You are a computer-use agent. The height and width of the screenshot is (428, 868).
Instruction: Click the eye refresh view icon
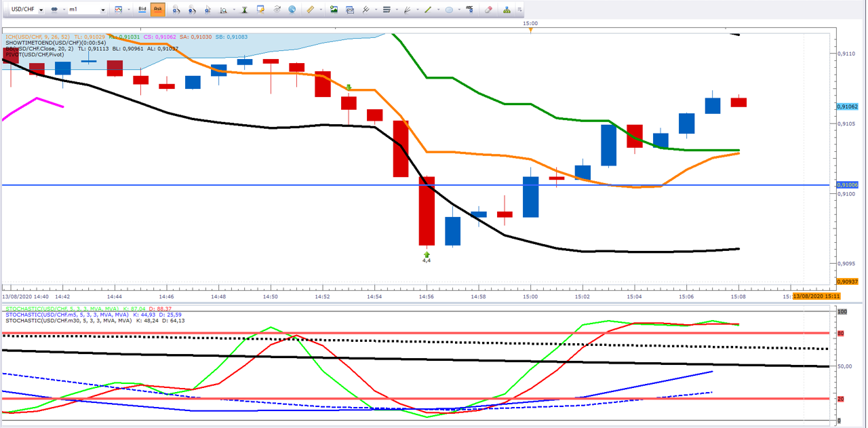tap(277, 9)
